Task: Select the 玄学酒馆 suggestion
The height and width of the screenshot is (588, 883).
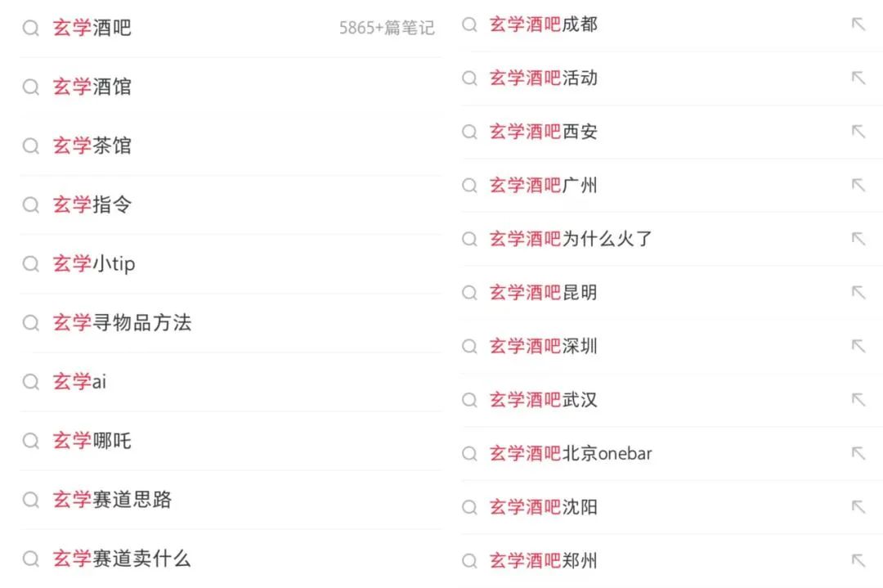Action: (x=92, y=88)
